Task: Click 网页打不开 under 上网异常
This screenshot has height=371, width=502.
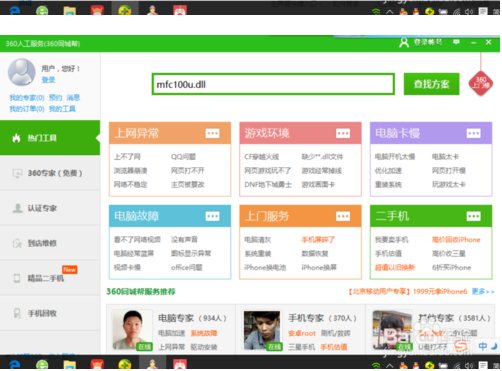Action: click(x=187, y=171)
